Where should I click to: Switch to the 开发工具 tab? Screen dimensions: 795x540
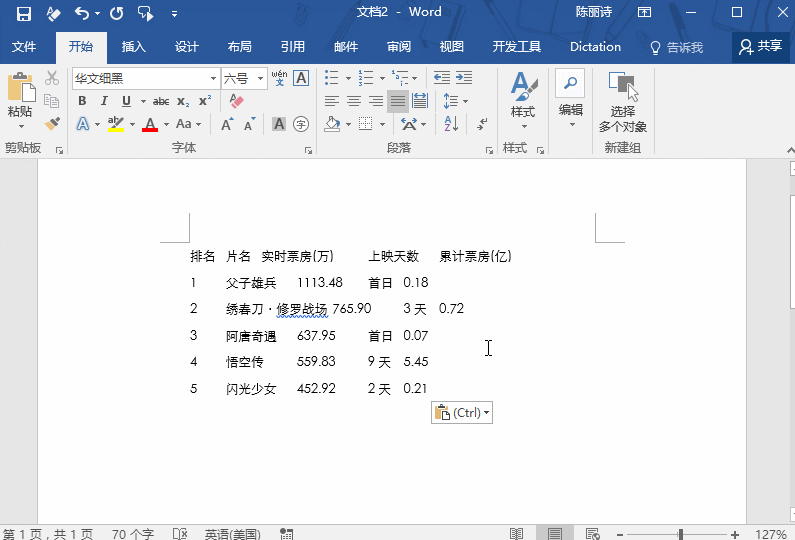[x=517, y=47]
